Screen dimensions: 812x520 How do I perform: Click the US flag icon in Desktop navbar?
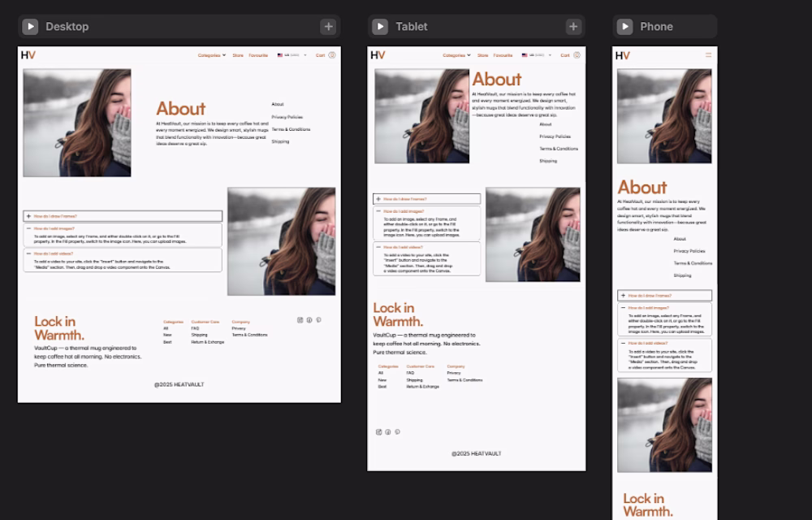click(x=280, y=55)
